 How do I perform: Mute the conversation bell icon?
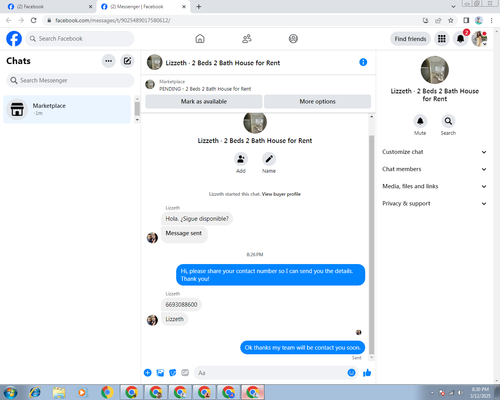pos(420,121)
